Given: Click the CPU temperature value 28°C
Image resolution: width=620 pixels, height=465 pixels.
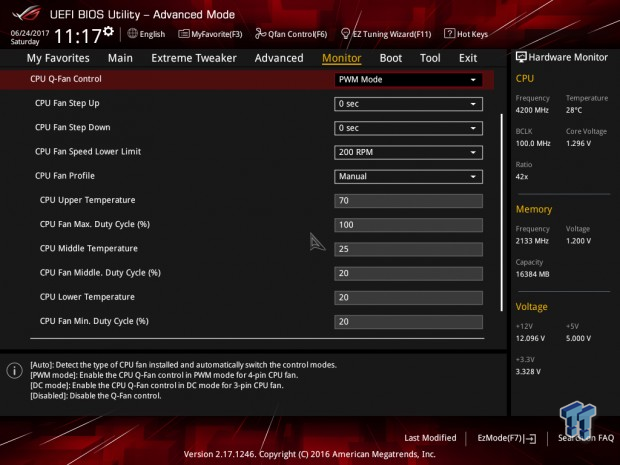Looking at the screenshot, I should [x=574, y=110].
